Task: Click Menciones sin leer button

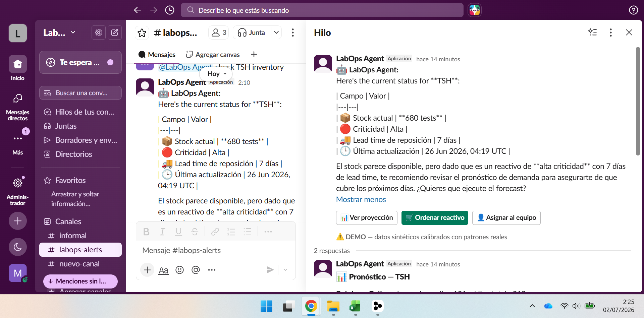Action: [x=80, y=281]
